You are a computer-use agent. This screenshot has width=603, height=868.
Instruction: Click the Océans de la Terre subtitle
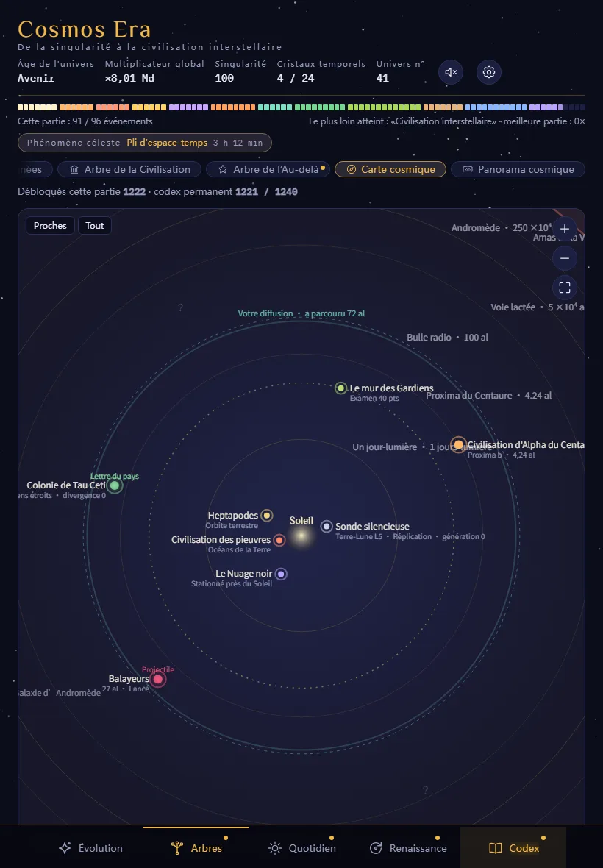[239, 550]
